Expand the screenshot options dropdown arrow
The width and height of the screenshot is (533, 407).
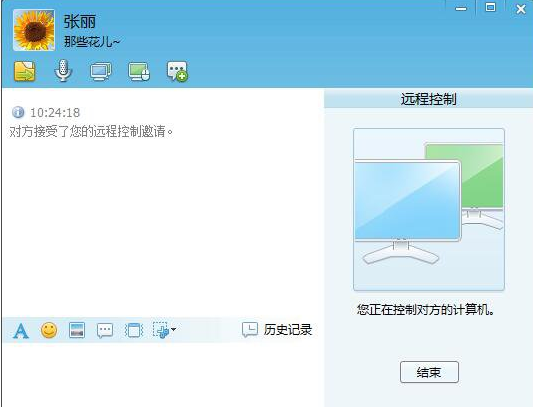tap(173, 329)
